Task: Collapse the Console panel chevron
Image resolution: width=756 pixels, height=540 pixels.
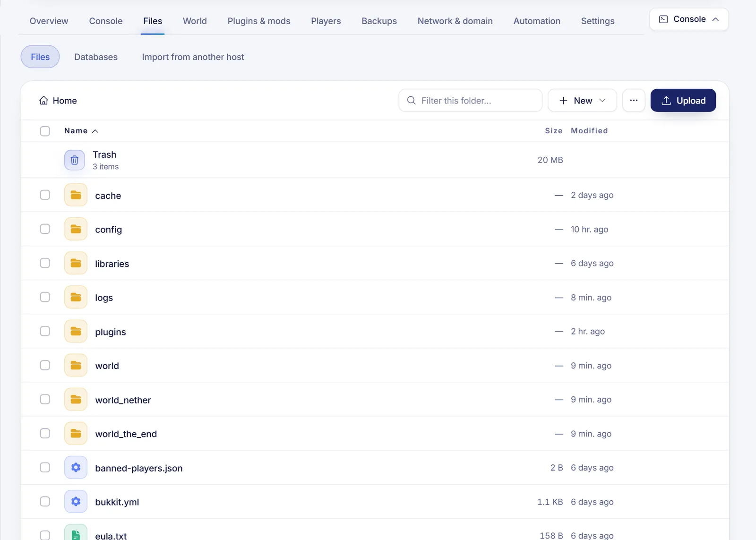Action: coord(715,19)
